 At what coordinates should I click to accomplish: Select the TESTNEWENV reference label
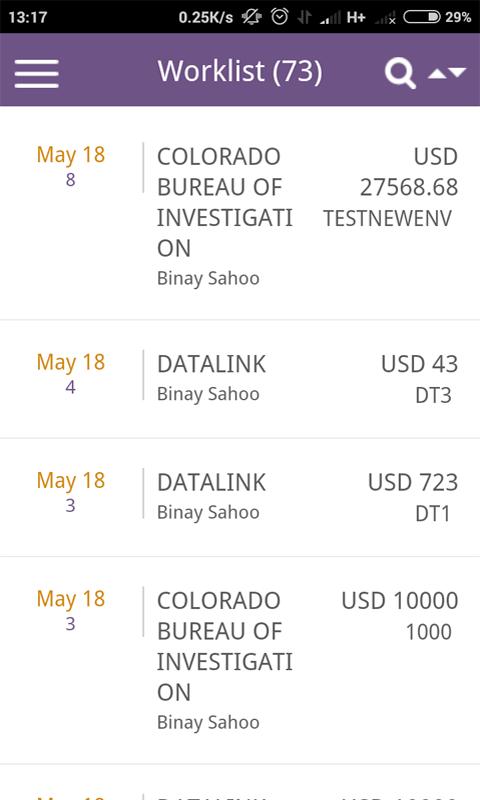click(387, 218)
